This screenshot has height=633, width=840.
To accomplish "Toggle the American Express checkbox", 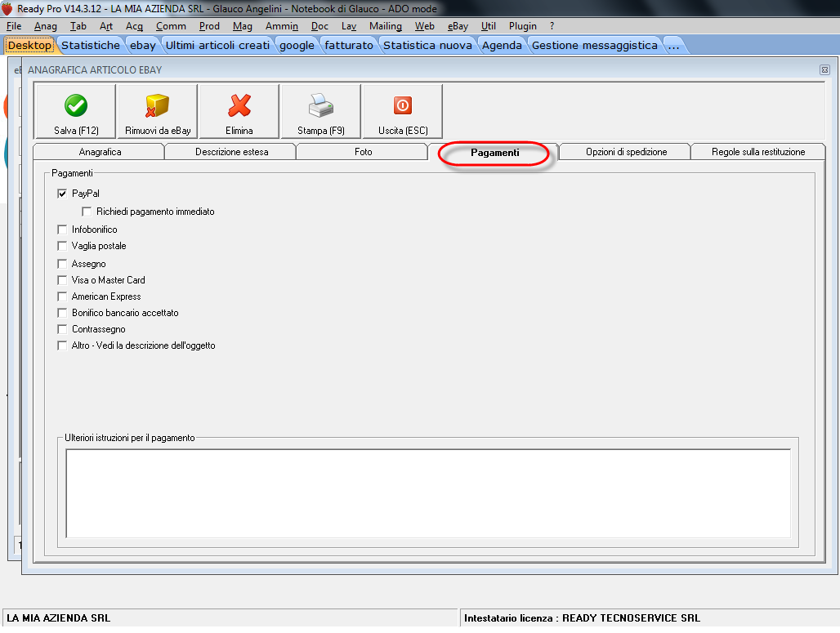I will click(62, 296).
